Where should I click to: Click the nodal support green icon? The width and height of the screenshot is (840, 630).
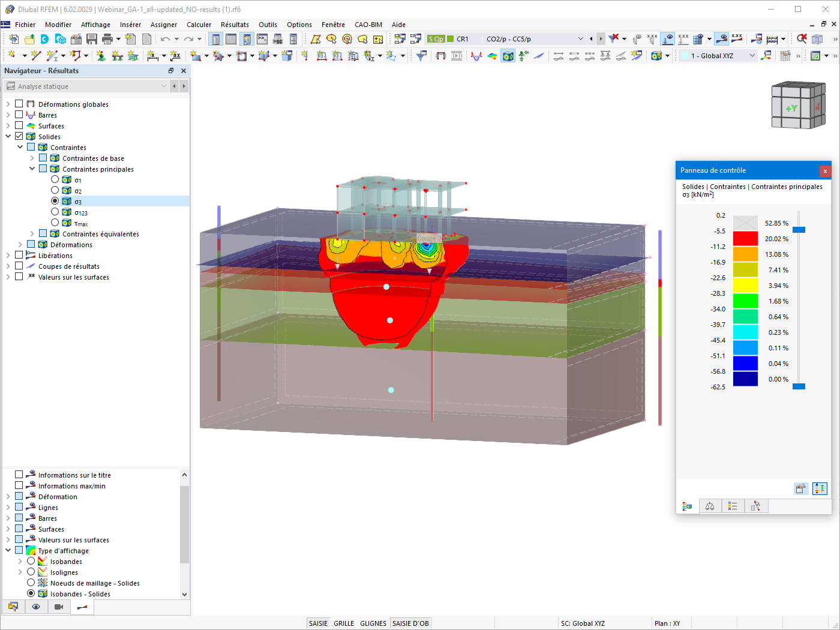[101, 56]
